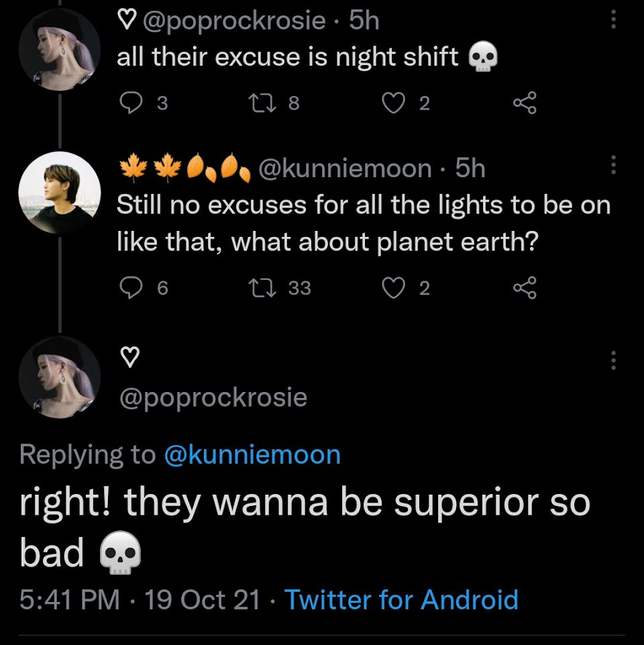The width and height of the screenshot is (644, 645).
Task: Open kunniemoon's profile picture
Action: point(60,193)
